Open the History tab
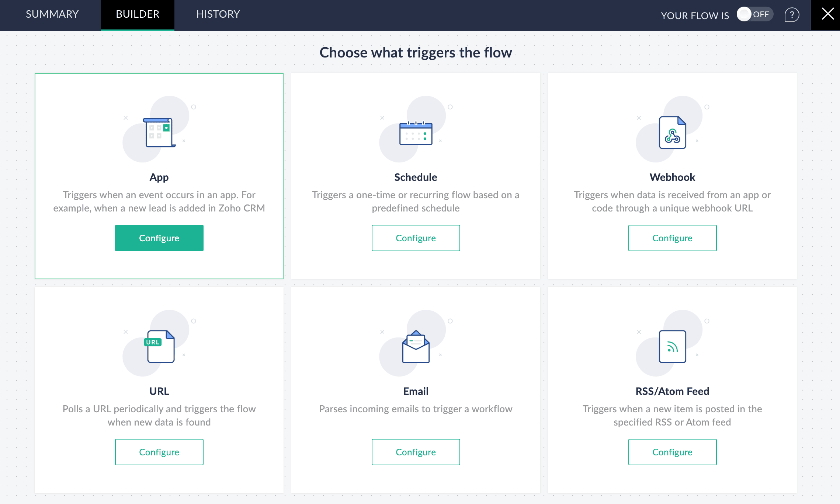This screenshot has width=840, height=504. [218, 14]
